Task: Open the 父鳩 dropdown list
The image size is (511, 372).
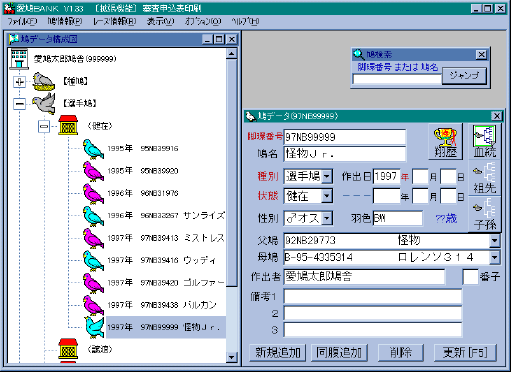Action: (494, 240)
